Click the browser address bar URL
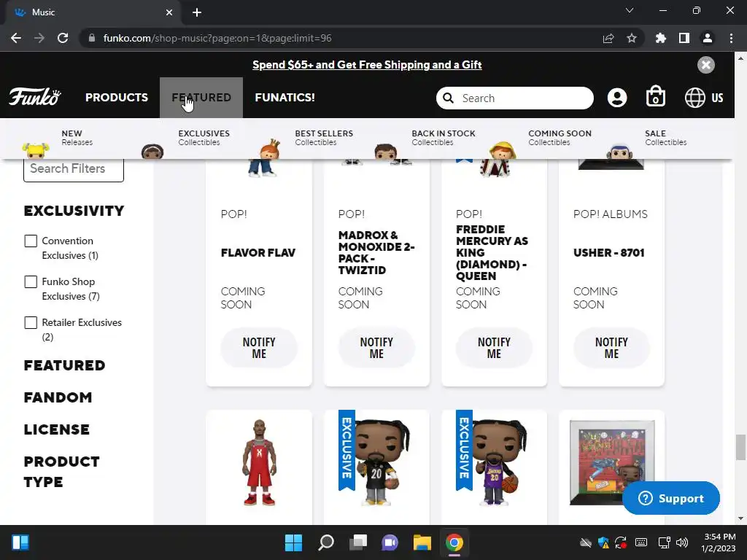 (217, 38)
